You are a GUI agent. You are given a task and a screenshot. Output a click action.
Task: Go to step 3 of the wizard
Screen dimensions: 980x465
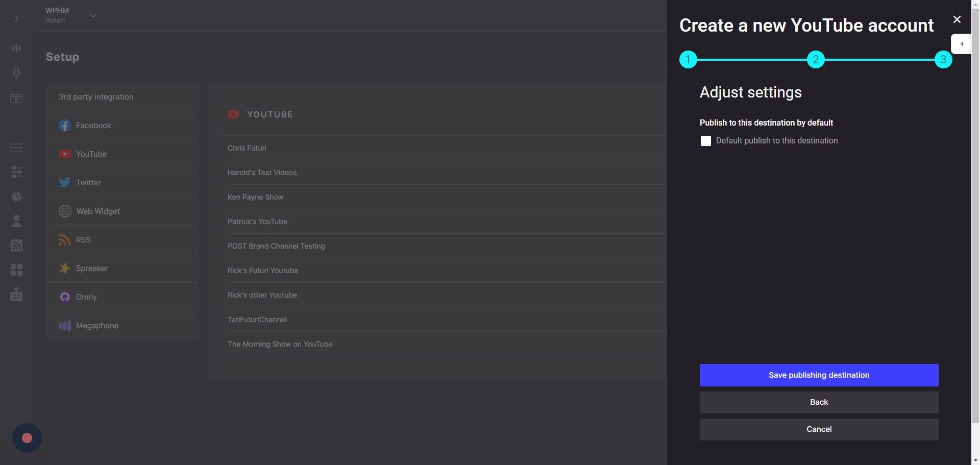point(943,60)
